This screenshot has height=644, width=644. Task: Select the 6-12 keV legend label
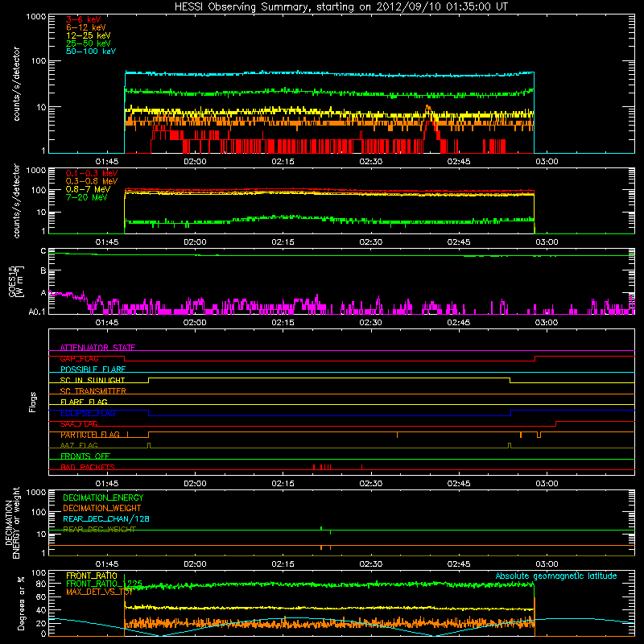click(x=86, y=27)
